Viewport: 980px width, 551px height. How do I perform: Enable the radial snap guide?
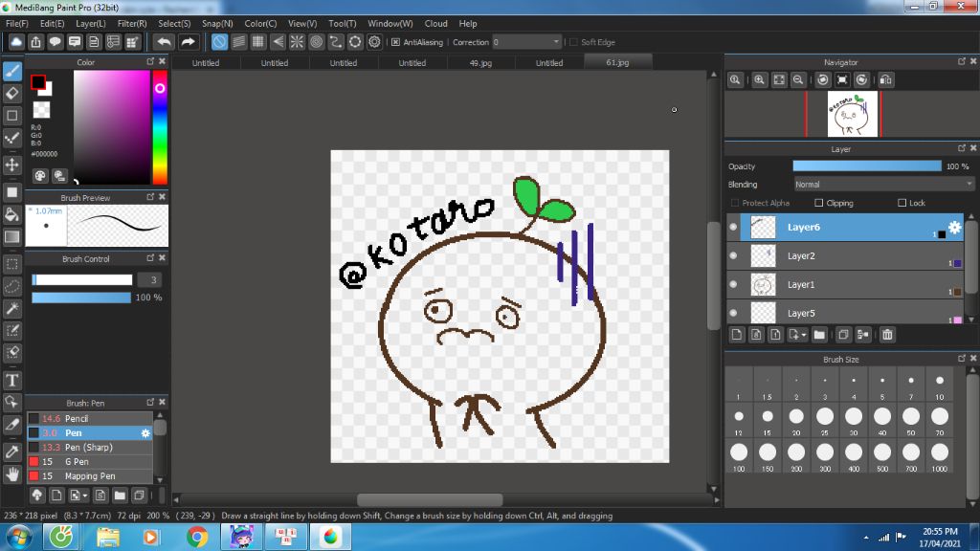tap(297, 42)
